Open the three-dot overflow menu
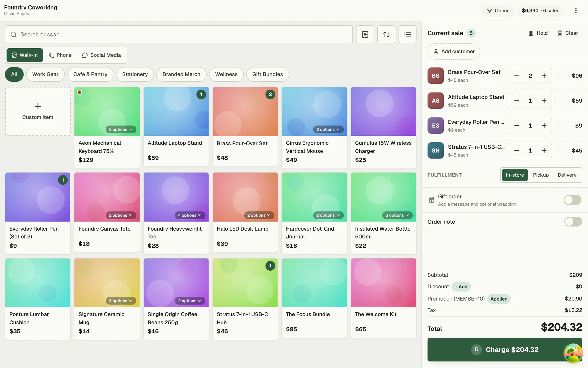The width and height of the screenshot is (588, 368). tap(576, 11)
